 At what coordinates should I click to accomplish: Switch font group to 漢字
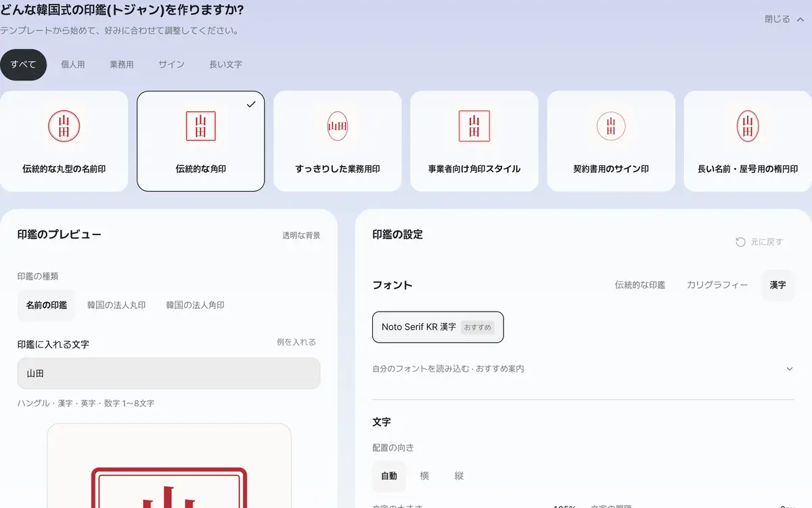click(x=778, y=285)
